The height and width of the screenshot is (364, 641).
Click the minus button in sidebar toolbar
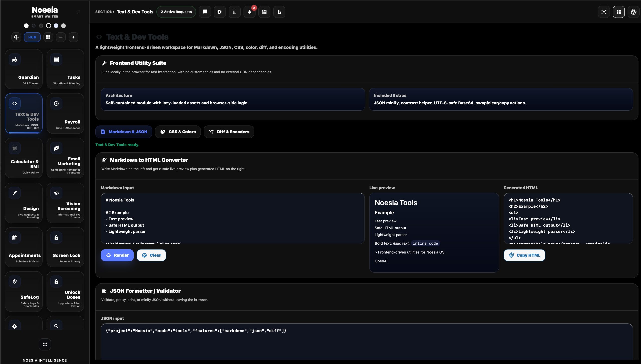tap(61, 37)
